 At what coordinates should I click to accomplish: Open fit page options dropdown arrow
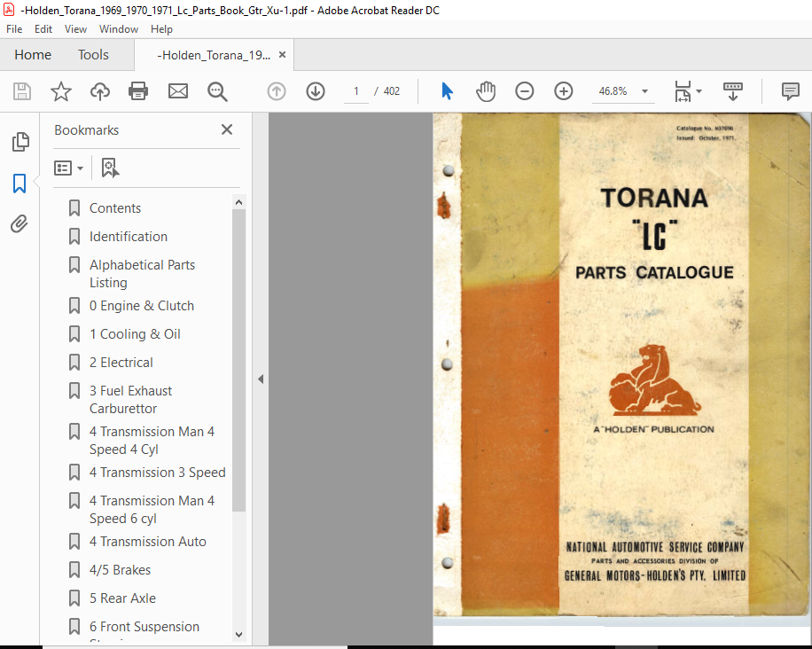pos(699,91)
